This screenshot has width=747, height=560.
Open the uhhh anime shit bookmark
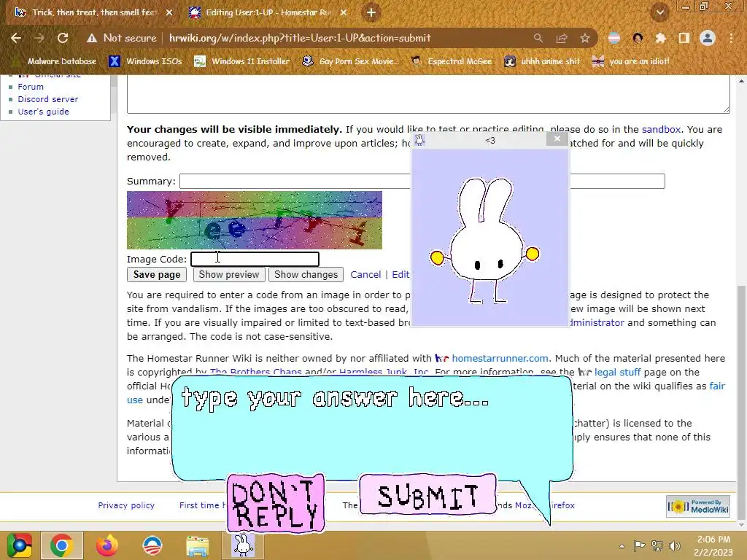click(x=542, y=61)
